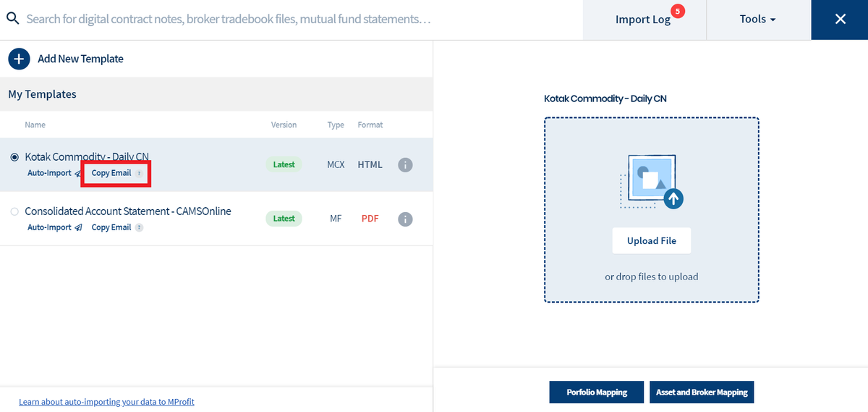Viewport: 868px width, 412px height.
Task: Open Asset and Broker Mapping
Action: pyautogui.click(x=702, y=392)
